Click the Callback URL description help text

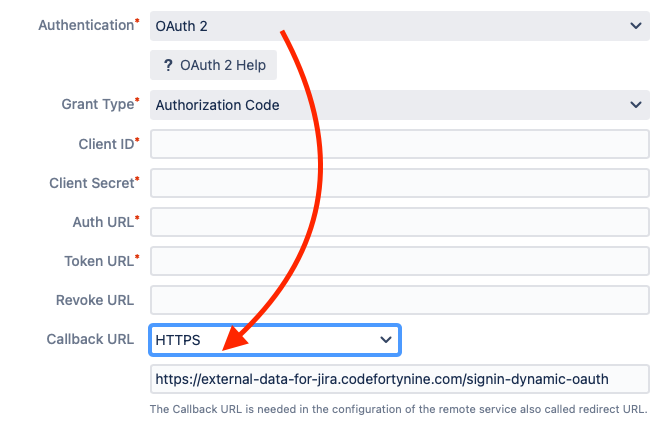click(398, 409)
